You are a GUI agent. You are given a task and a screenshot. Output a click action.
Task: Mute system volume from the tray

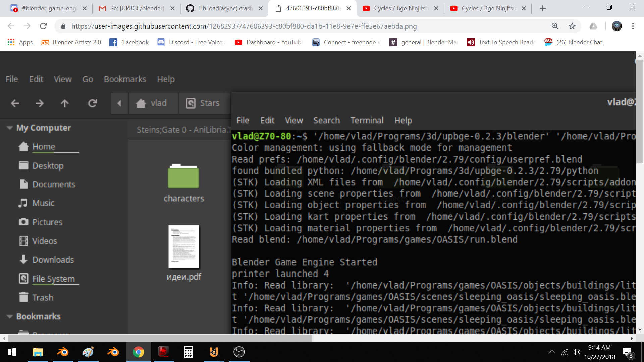point(577,352)
